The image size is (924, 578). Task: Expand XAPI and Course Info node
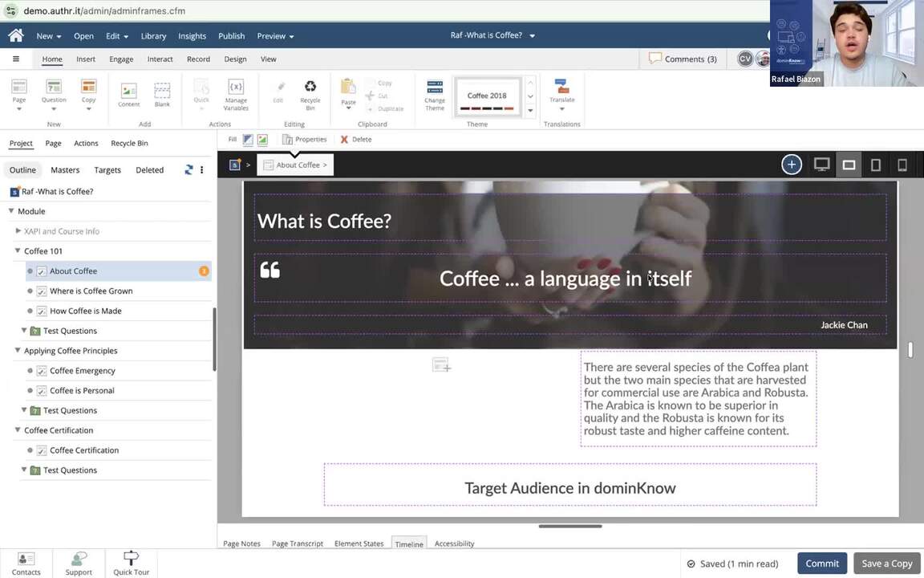18,231
